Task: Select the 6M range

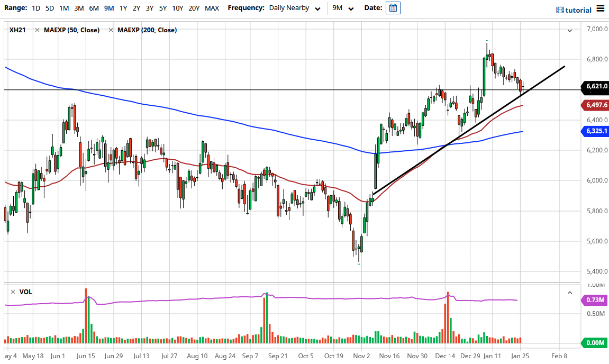Action: click(94, 8)
